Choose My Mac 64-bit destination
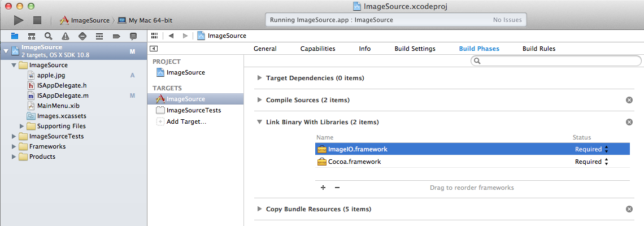The width and height of the screenshot is (644, 226). pyautogui.click(x=145, y=20)
